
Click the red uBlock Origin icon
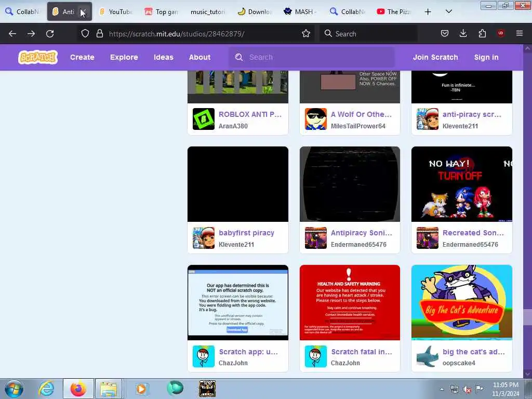(x=501, y=33)
